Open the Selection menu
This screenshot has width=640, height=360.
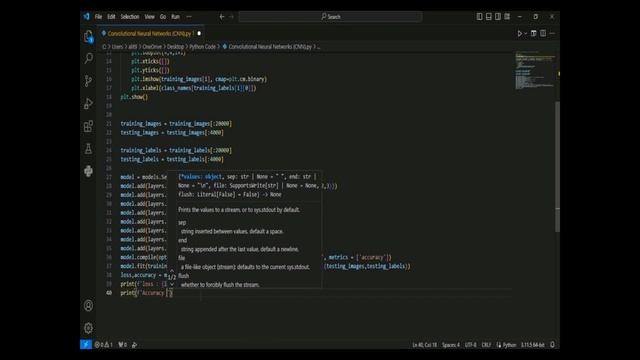pyautogui.click(x=130, y=17)
